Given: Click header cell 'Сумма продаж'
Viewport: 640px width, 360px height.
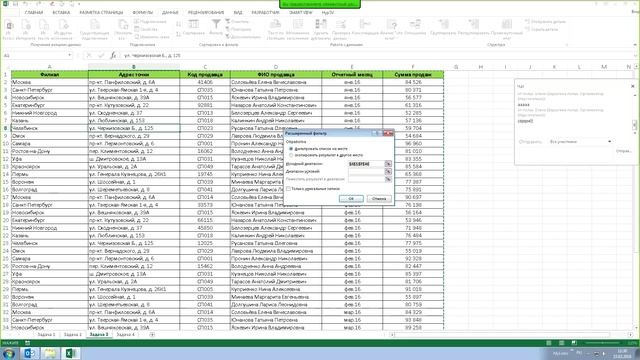Looking at the screenshot, I should [x=413, y=75].
